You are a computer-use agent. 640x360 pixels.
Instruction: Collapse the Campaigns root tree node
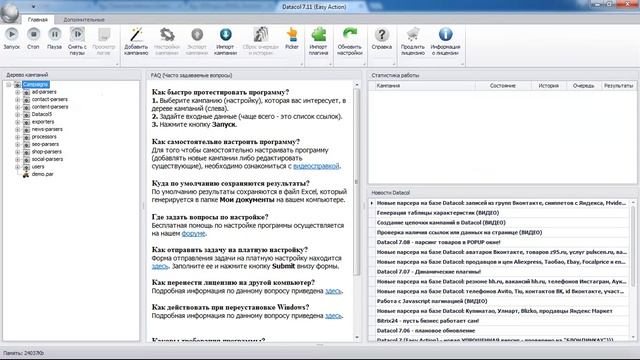click(x=8, y=84)
